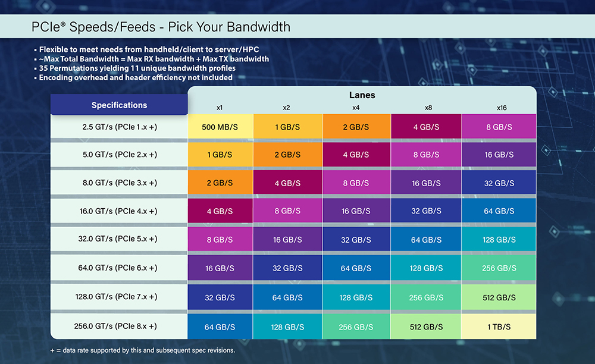Click the x8 cell for PCIe 1.x
The height and width of the screenshot is (364, 595).
426,127
